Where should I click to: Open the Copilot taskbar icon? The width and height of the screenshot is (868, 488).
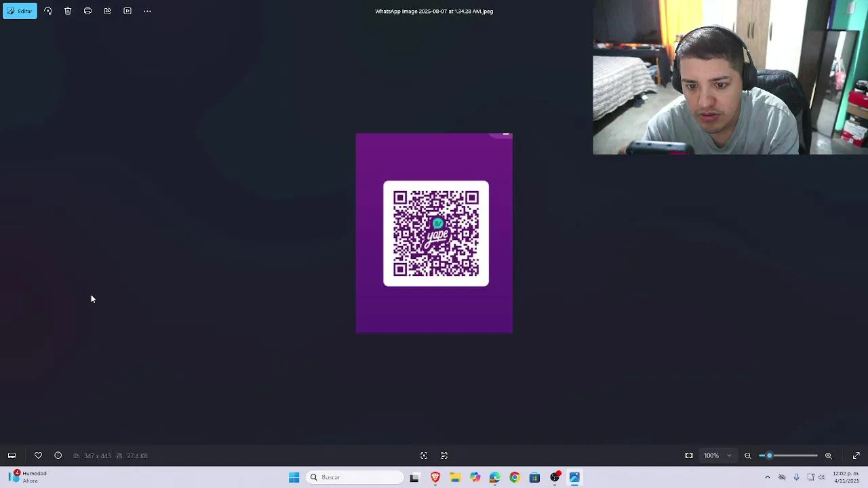point(475,477)
